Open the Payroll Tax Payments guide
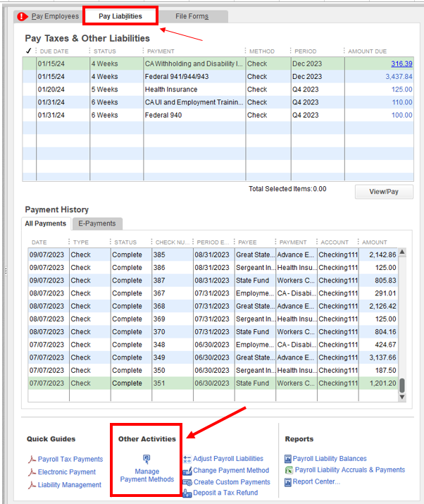Viewport: 424px width, 504px height. [70, 460]
